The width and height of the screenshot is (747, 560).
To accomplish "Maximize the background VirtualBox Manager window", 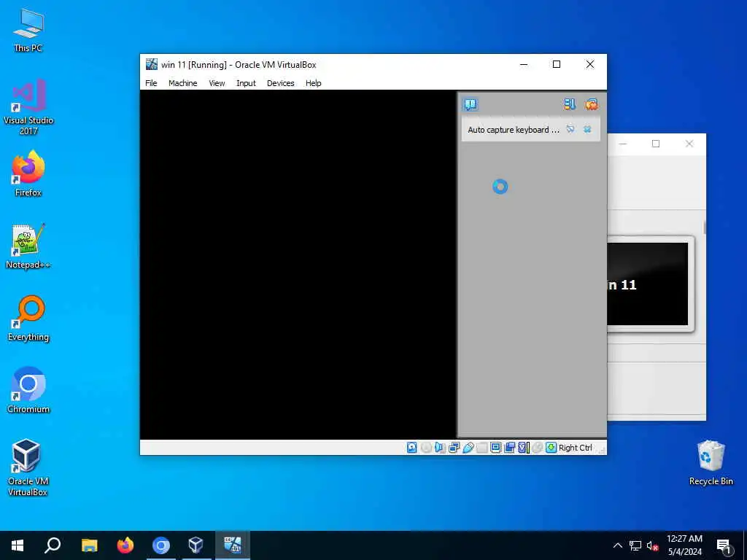I will [x=656, y=144].
